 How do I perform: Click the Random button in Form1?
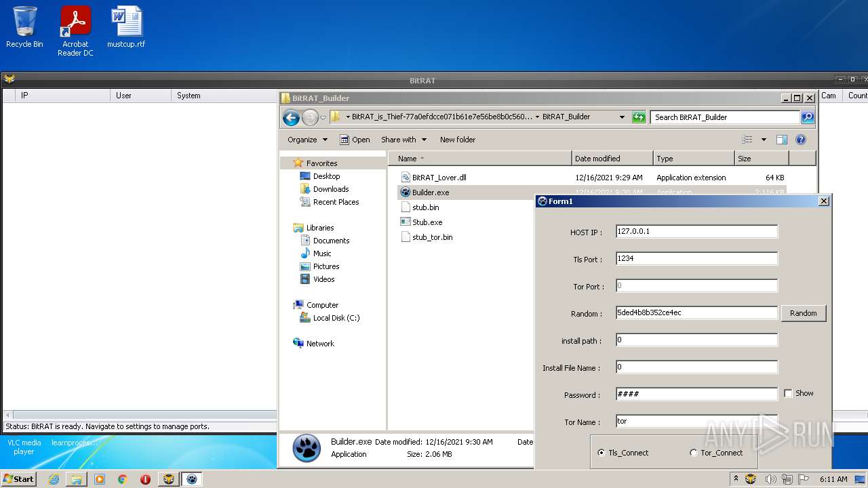click(804, 313)
